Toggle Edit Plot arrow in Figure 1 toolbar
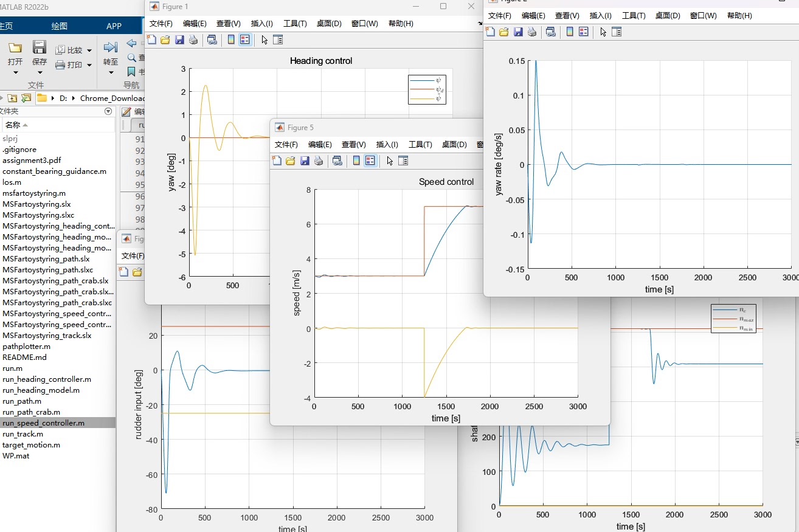 click(x=265, y=40)
